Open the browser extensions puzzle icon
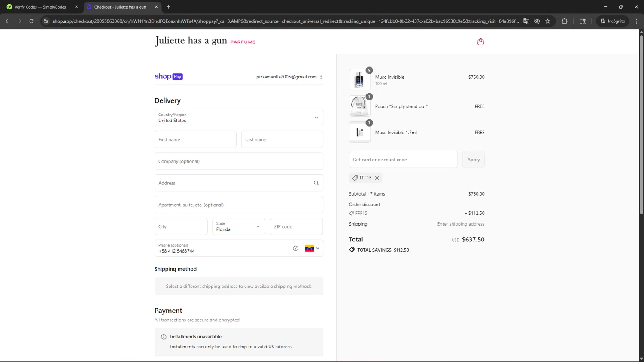 pyautogui.click(x=565, y=21)
